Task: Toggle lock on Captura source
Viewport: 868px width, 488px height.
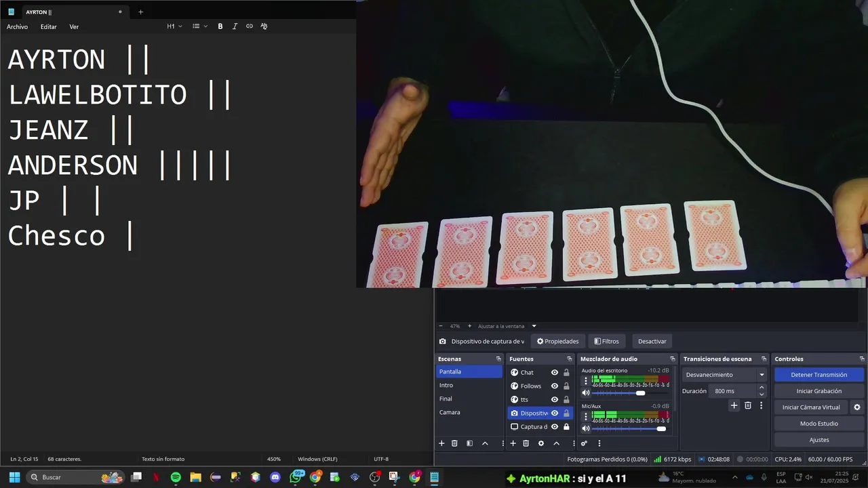Action: (566, 426)
